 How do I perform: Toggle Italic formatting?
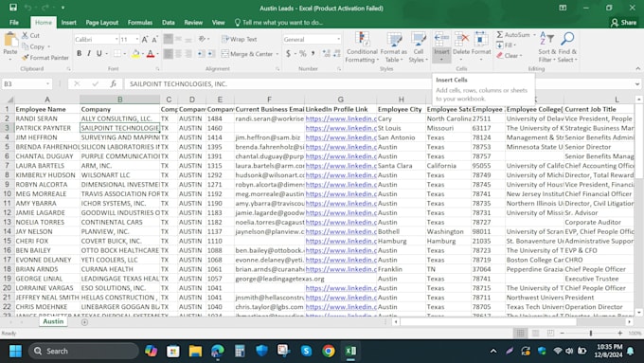89,53
